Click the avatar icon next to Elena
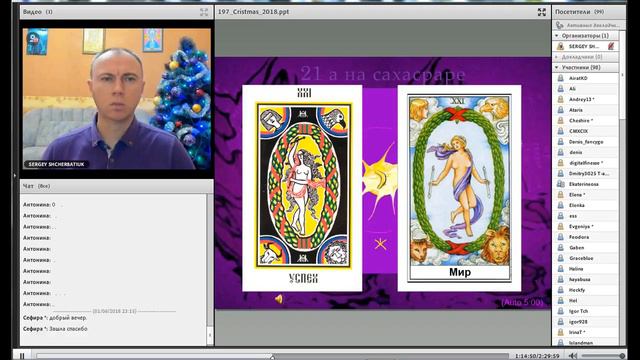The image size is (640, 360). click(x=560, y=195)
